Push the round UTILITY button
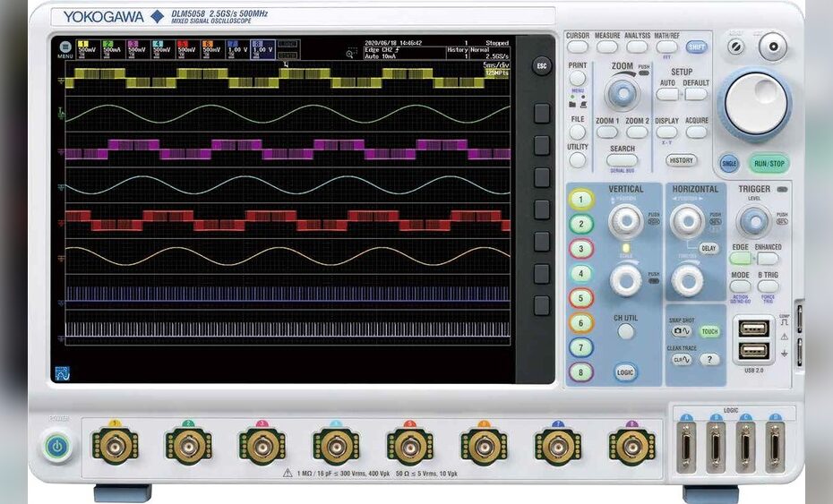833x504 pixels. [x=578, y=159]
